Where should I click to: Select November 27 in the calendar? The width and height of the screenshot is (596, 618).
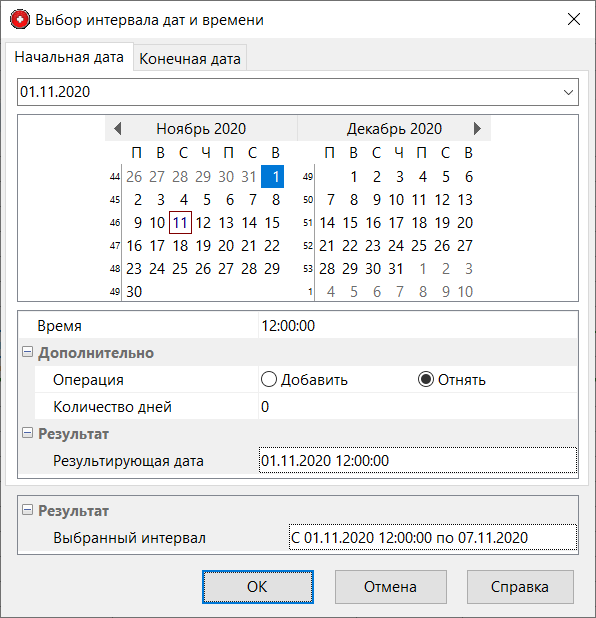[x=226, y=269]
